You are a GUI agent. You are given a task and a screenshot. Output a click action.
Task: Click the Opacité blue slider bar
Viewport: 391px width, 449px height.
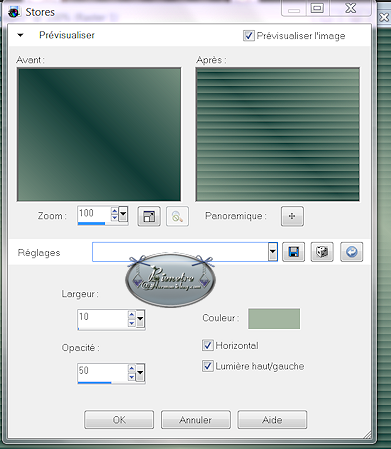[x=94, y=383]
